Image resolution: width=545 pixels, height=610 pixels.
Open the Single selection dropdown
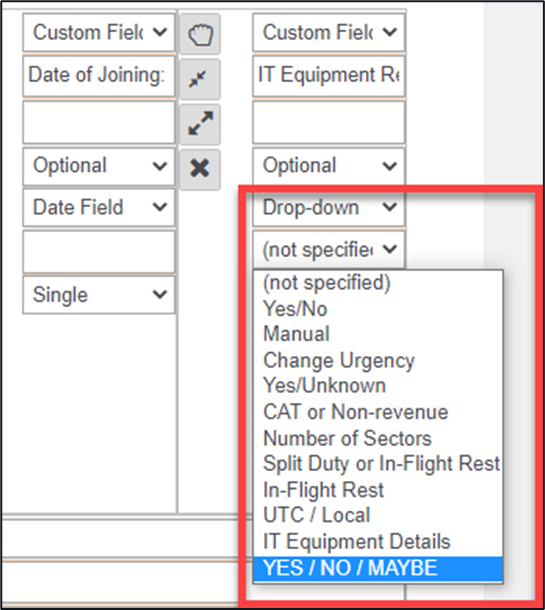point(99,295)
